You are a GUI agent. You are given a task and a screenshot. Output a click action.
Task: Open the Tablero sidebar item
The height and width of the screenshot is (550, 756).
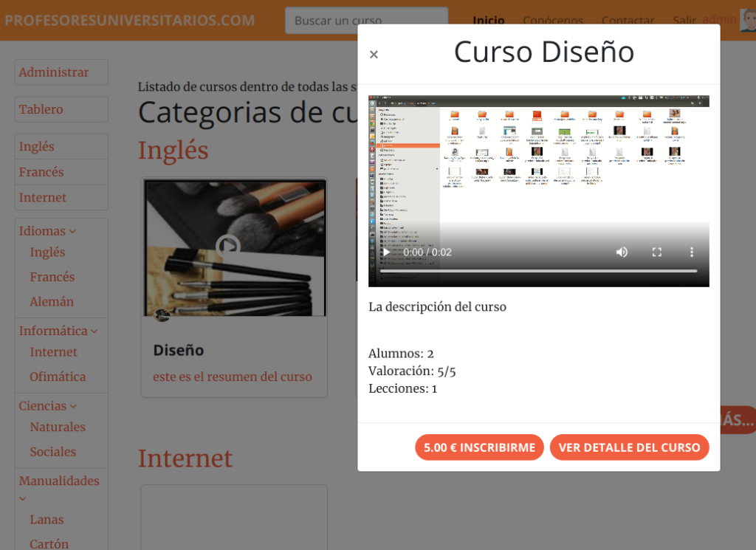pos(41,109)
